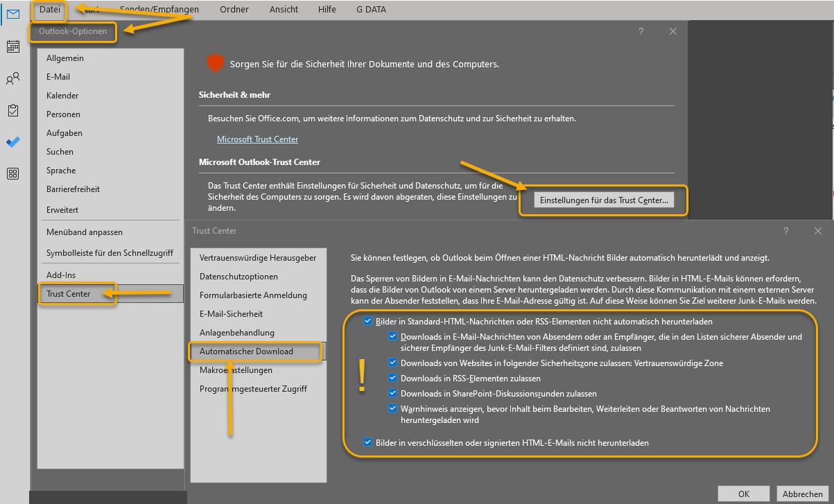Click Einstellungen für das Trust Center button
Viewport: 834px width, 504px height.
pos(604,200)
